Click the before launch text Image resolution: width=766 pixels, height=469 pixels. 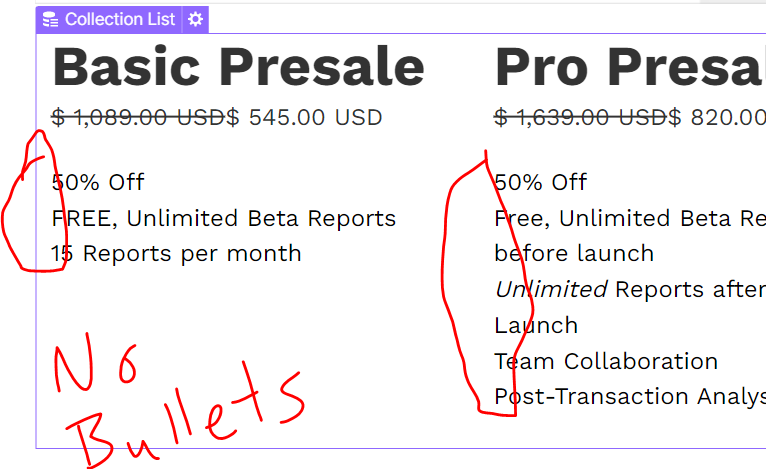pos(574,254)
